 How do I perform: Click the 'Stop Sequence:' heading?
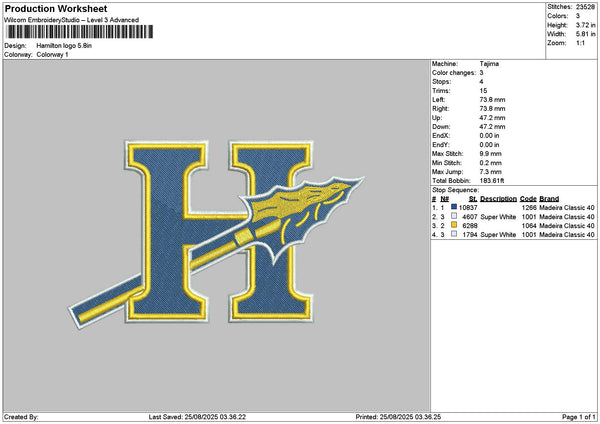pyautogui.click(x=455, y=190)
